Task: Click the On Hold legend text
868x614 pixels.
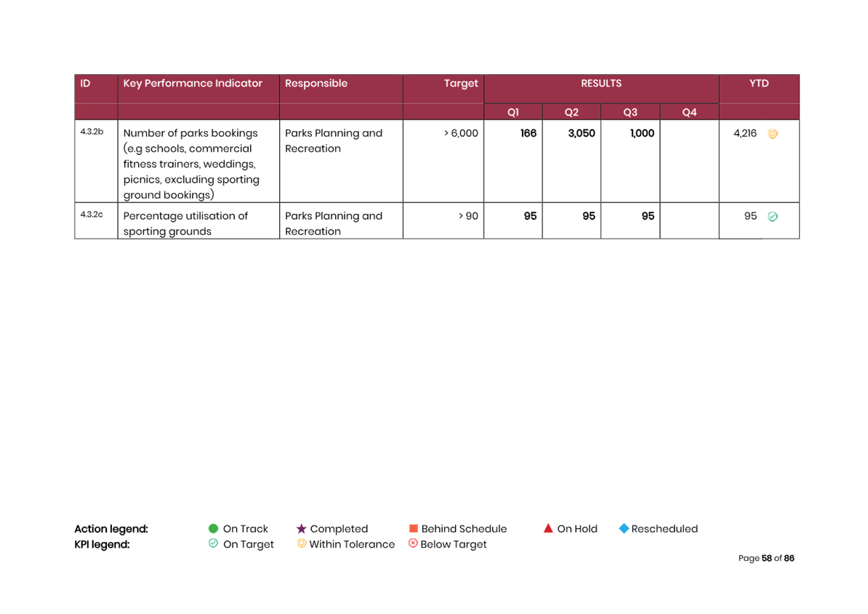Action: 577,529
